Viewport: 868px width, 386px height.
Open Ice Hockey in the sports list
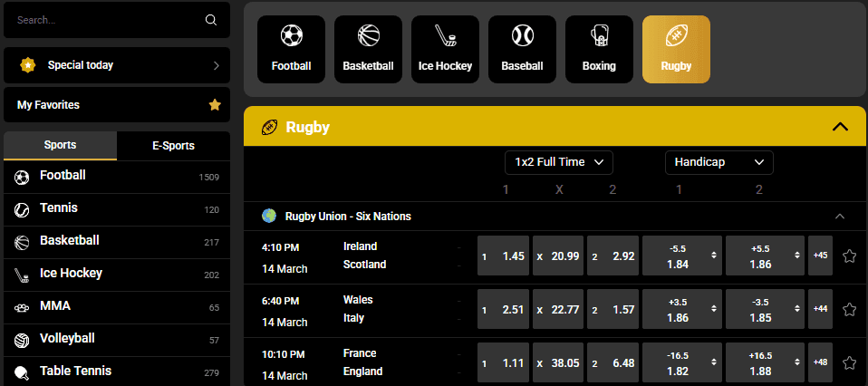pyautogui.click(x=117, y=275)
